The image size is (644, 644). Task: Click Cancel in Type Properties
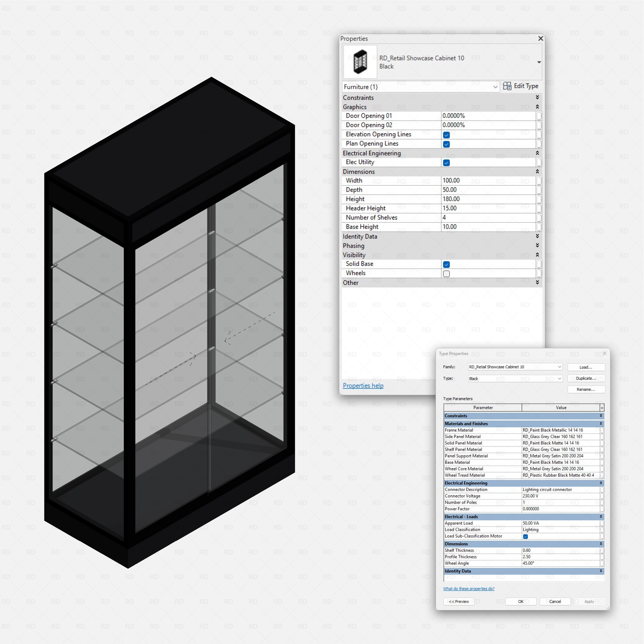[555, 601]
